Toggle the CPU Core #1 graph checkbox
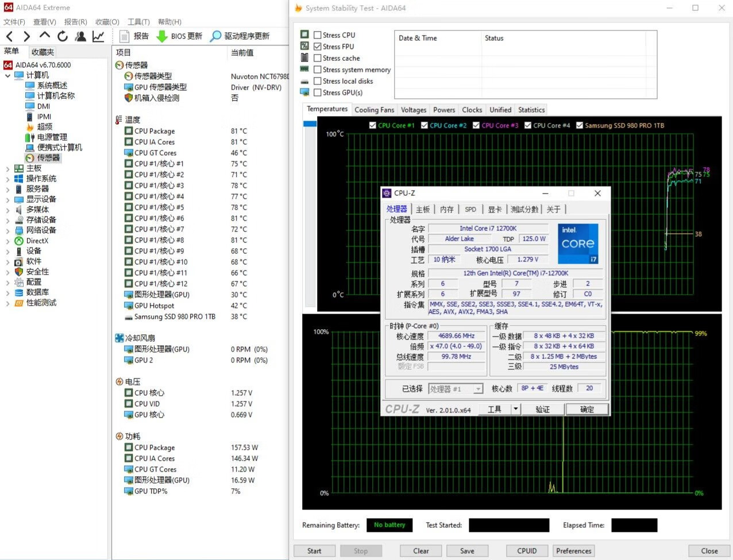The height and width of the screenshot is (560, 733). pyautogui.click(x=373, y=125)
